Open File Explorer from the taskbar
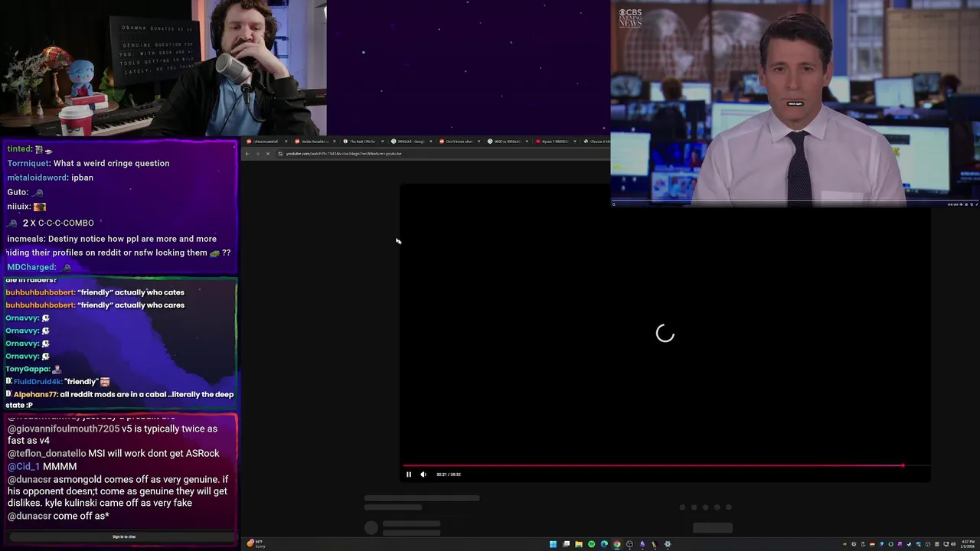The image size is (980, 551). coord(579,544)
